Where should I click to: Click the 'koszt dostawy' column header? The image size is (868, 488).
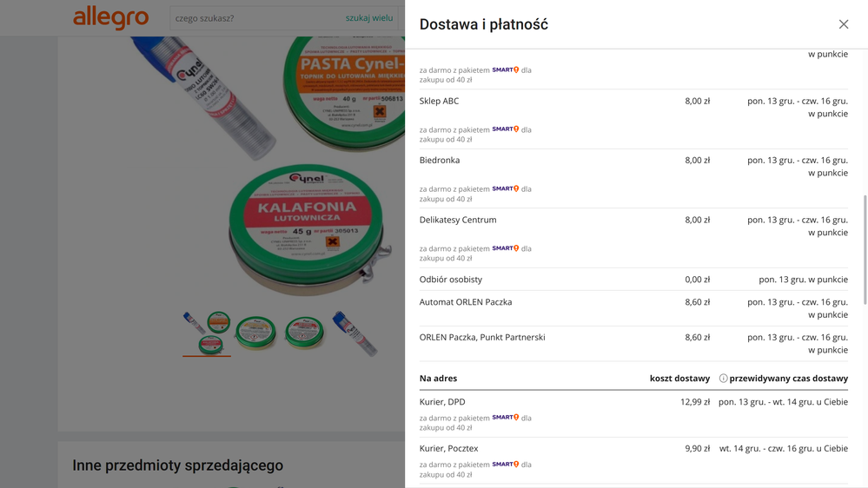click(x=679, y=379)
